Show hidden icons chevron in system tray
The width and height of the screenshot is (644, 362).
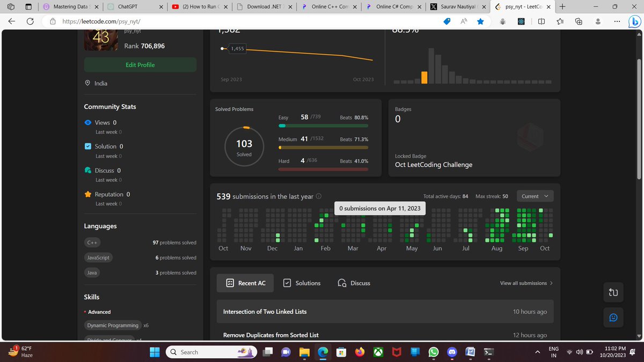(x=537, y=352)
